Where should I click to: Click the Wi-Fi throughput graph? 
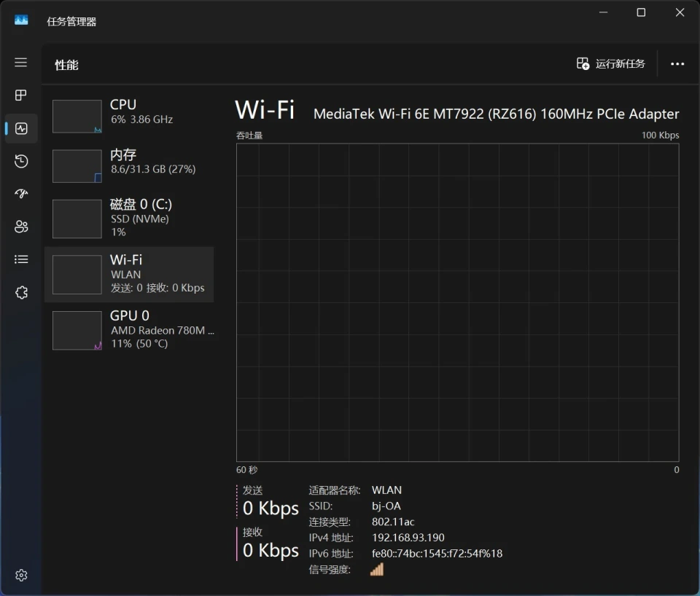coord(457,302)
